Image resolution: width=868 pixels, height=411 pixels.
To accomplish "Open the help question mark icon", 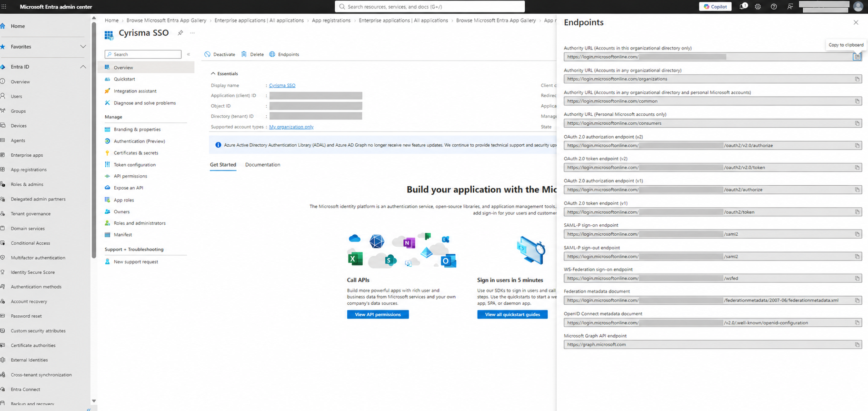I will pos(774,7).
